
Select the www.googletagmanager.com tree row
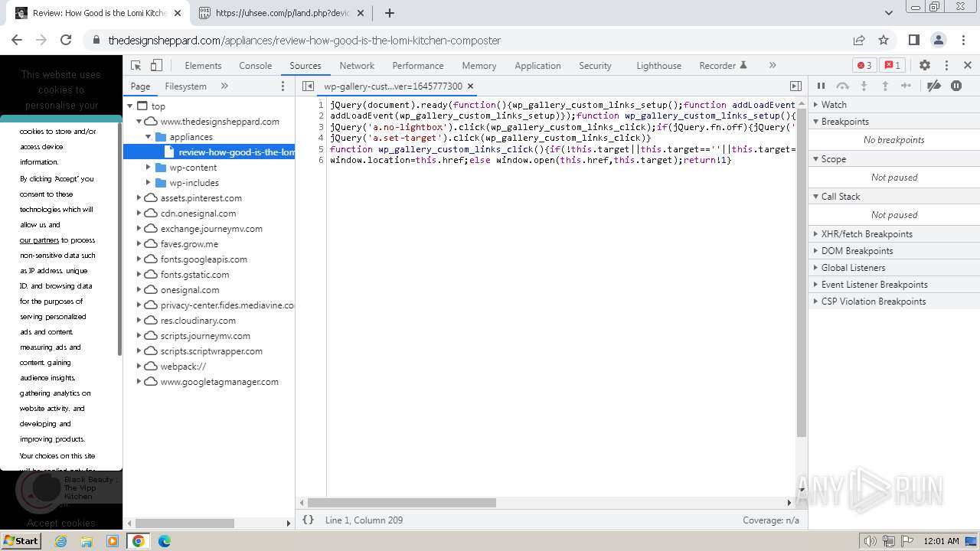209,382
